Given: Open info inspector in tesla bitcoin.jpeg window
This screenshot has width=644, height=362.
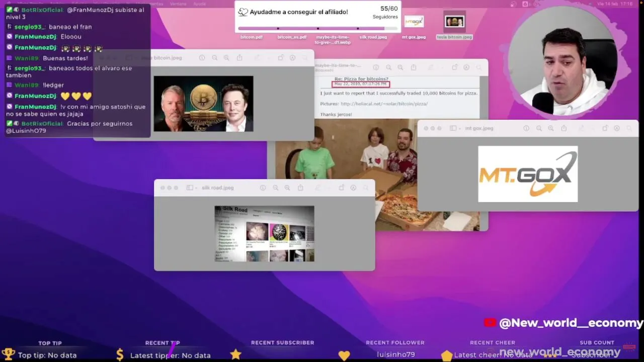Looking at the screenshot, I should point(202,58).
